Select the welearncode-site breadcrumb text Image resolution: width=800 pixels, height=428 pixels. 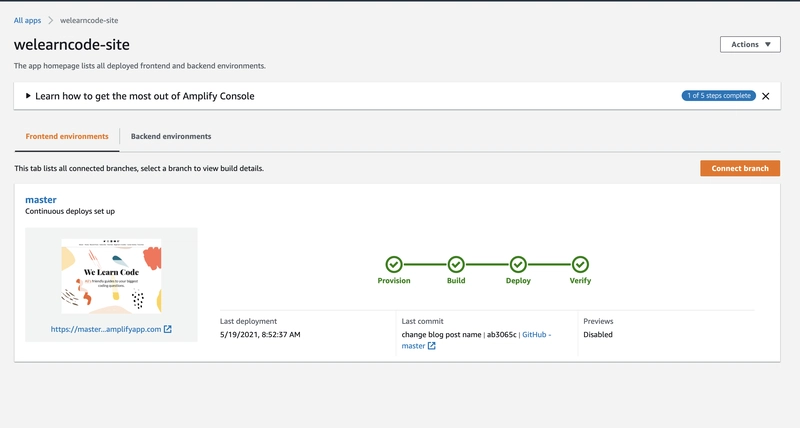(x=89, y=20)
